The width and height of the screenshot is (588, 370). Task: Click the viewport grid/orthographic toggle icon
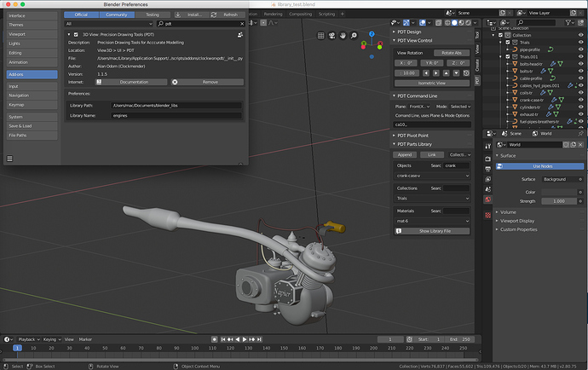coord(320,36)
